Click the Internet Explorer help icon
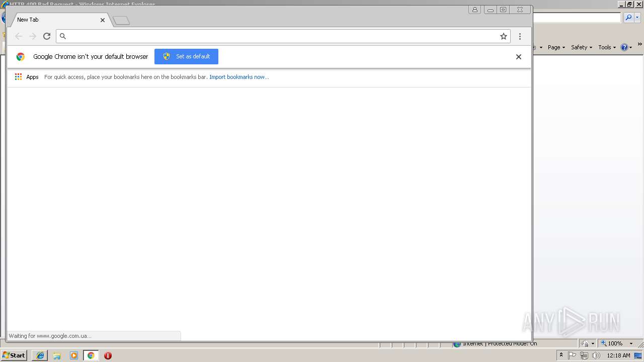 click(x=624, y=47)
